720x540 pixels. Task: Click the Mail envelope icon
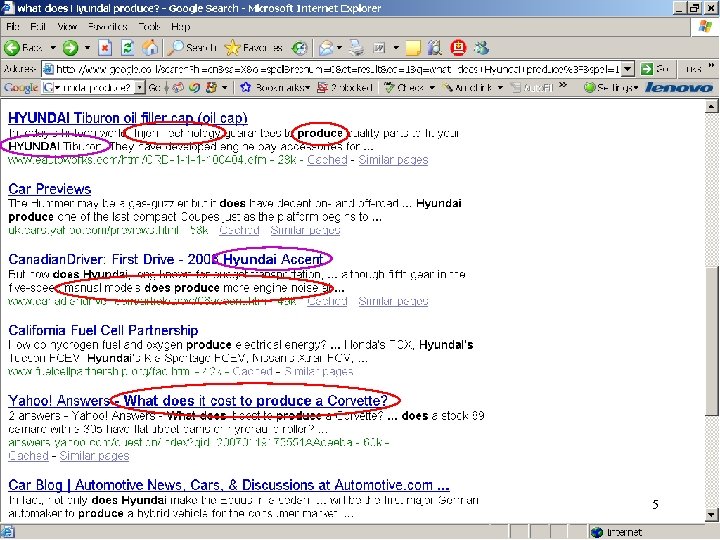tap(326, 47)
